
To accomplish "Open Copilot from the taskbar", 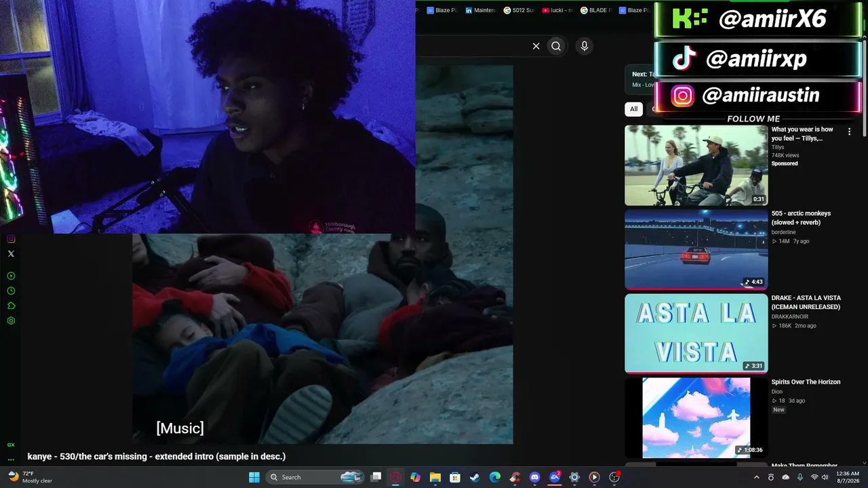I will click(416, 477).
